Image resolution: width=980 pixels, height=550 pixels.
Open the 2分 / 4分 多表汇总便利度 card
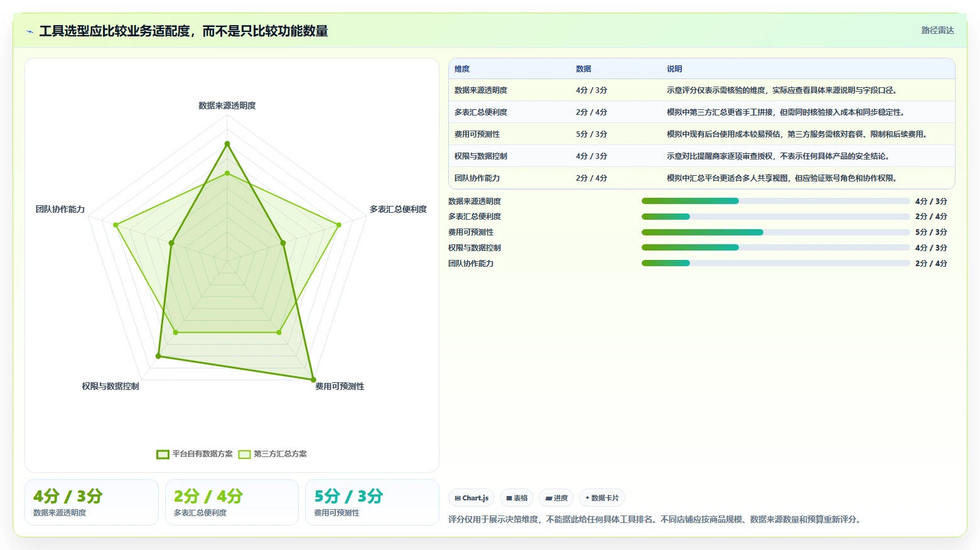pos(232,502)
